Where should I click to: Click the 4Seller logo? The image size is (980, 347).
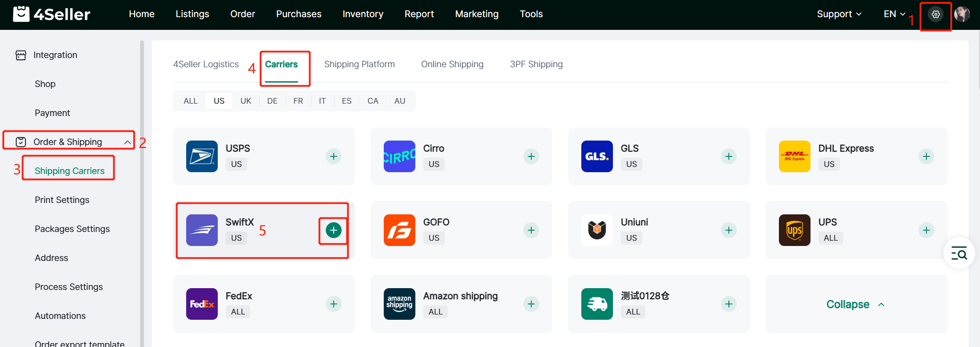coord(52,14)
